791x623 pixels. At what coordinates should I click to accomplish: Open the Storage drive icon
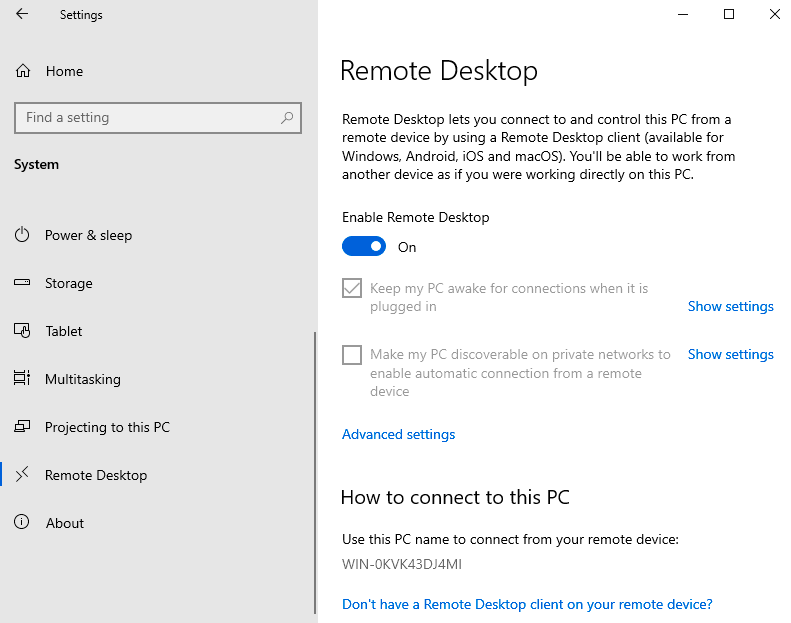22,282
